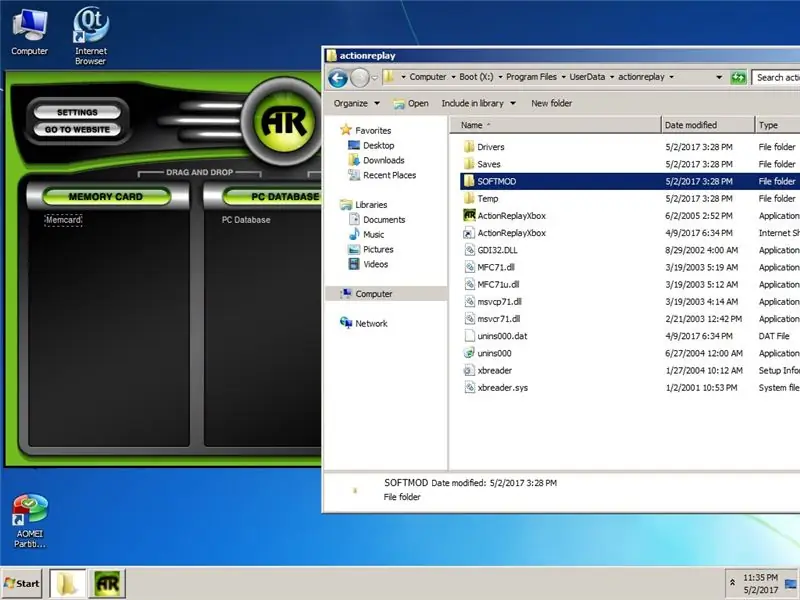Click GO TO WEBSITE in Action Replay
This screenshot has height=600, width=800.
77,130
